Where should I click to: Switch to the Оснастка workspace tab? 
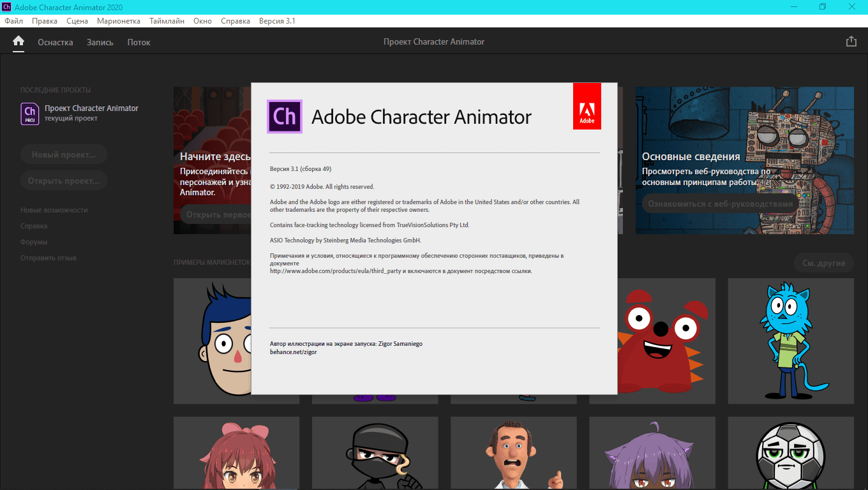(56, 42)
